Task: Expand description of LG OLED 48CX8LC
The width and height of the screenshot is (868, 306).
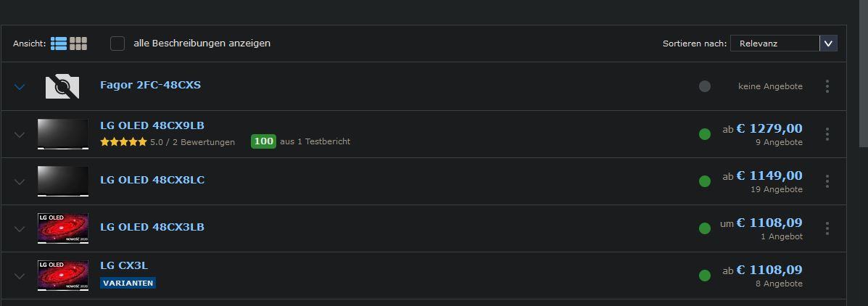Action: point(20,181)
